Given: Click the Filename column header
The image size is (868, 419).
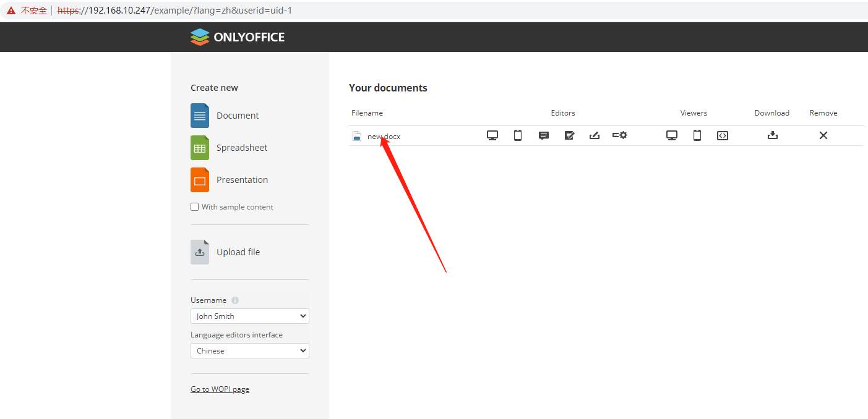Looking at the screenshot, I should [367, 113].
